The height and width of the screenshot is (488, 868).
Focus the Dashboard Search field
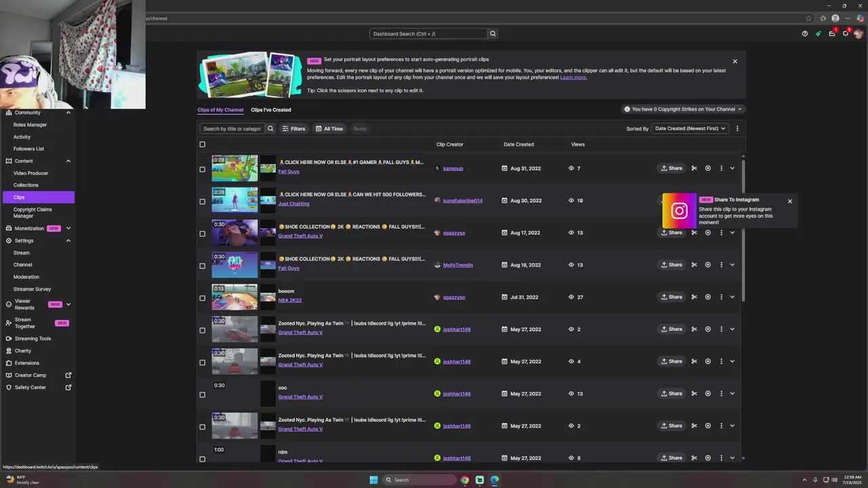[429, 33]
